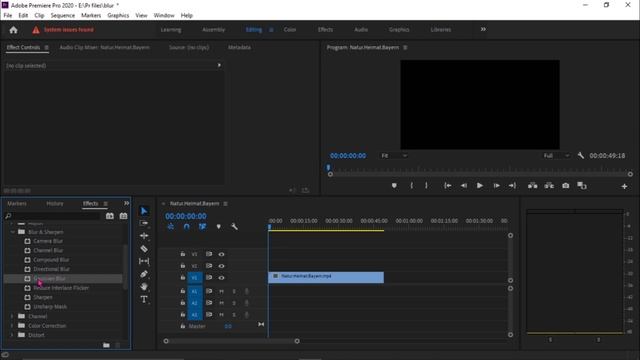The height and width of the screenshot is (360, 640).
Task: Open the Markers menu
Action: tap(91, 16)
